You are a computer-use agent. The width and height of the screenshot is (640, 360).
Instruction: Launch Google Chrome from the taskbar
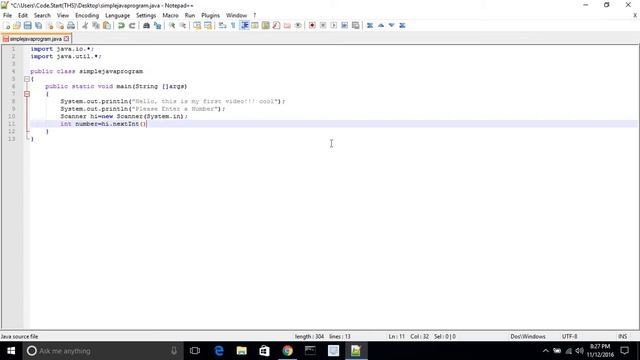(x=287, y=351)
